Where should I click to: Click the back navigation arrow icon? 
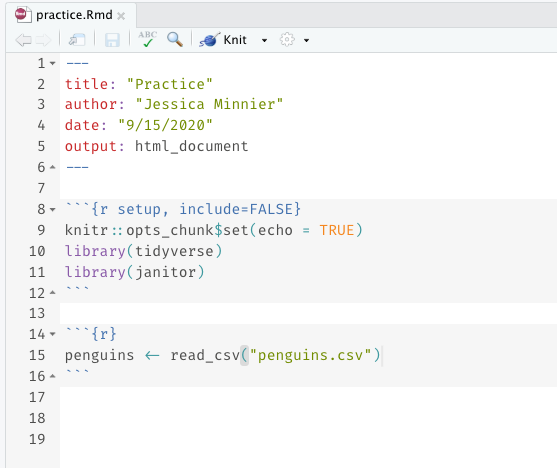pos(24,40)
